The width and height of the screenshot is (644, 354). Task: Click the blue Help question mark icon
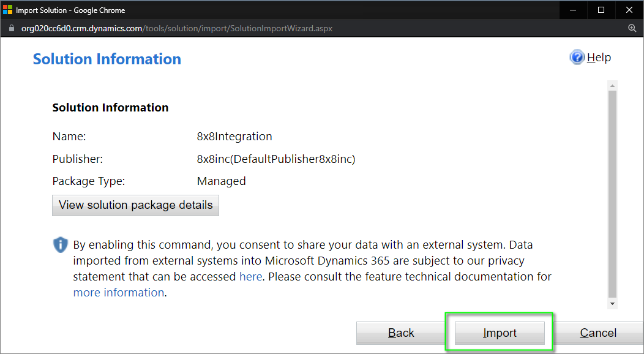pos(577,57)
